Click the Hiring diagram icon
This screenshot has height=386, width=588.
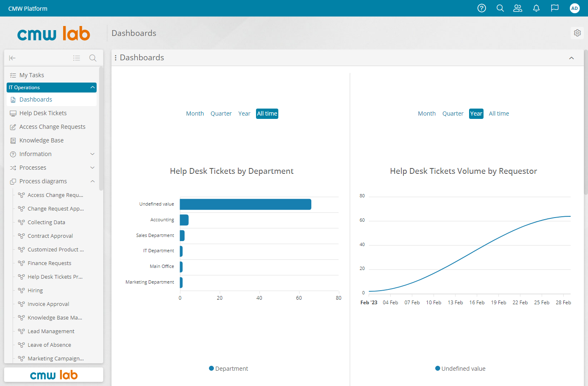[x=21, y=290]
